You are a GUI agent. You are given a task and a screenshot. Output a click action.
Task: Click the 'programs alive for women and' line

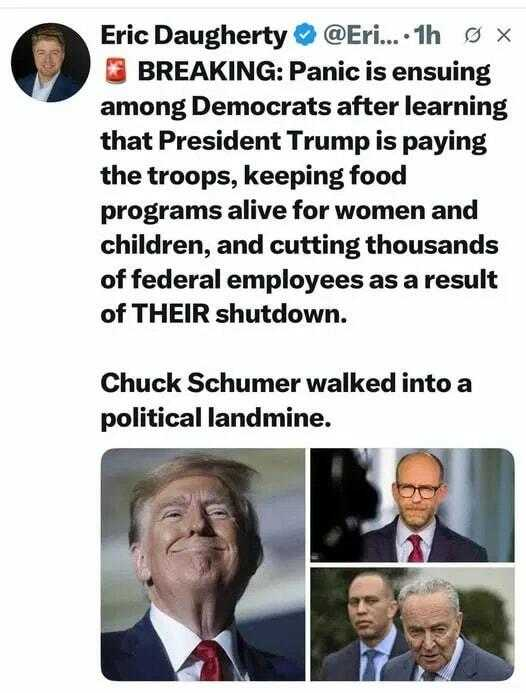pyautogui.click(x=289, y=211)
